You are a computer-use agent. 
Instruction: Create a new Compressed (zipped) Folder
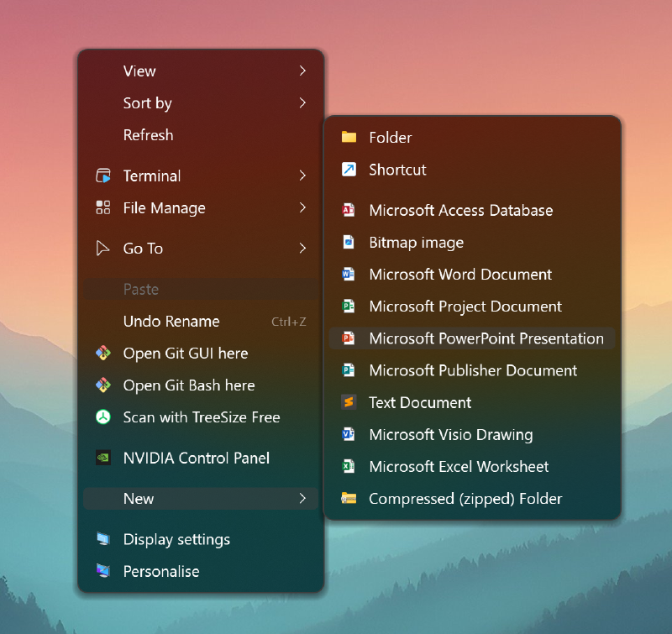pos(467,499)
